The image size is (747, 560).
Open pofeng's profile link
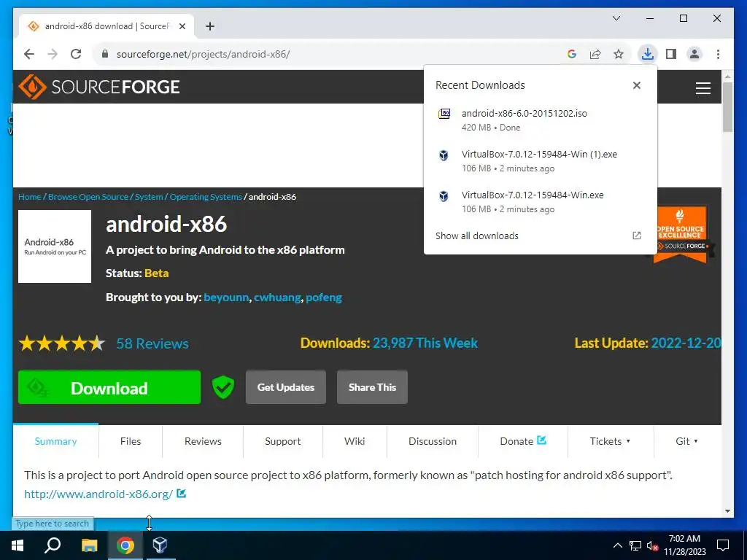324,297
